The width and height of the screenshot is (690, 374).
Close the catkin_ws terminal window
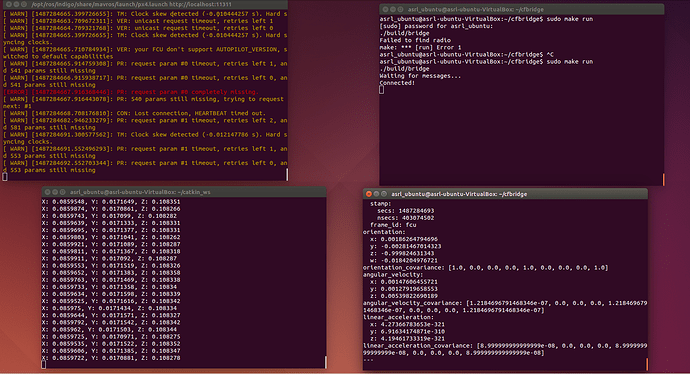click(x=48, y=192)
